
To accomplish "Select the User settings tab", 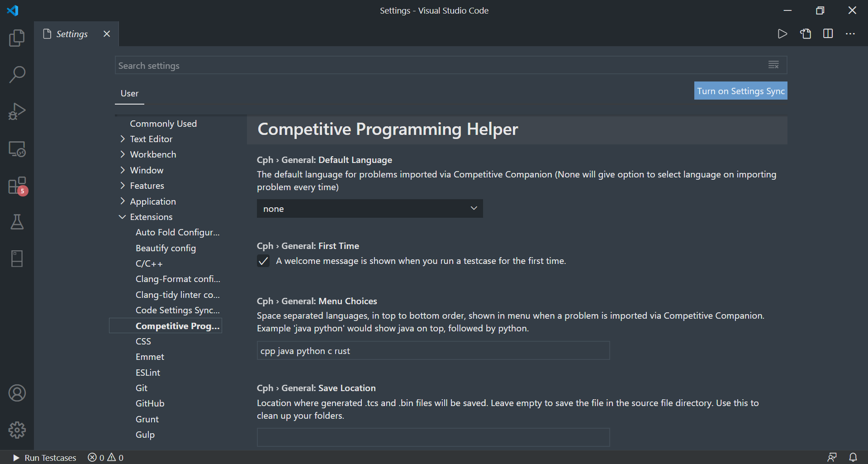I will [x=129, y=93].
